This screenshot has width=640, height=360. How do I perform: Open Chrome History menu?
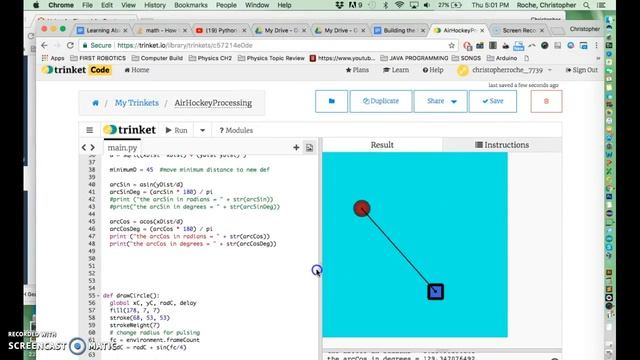point(155,5)
